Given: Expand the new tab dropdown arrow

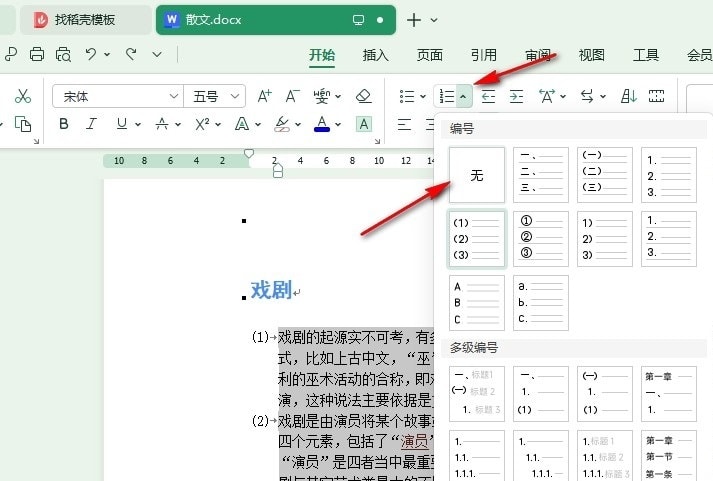Looking at the screenshot, I should 434,20.
